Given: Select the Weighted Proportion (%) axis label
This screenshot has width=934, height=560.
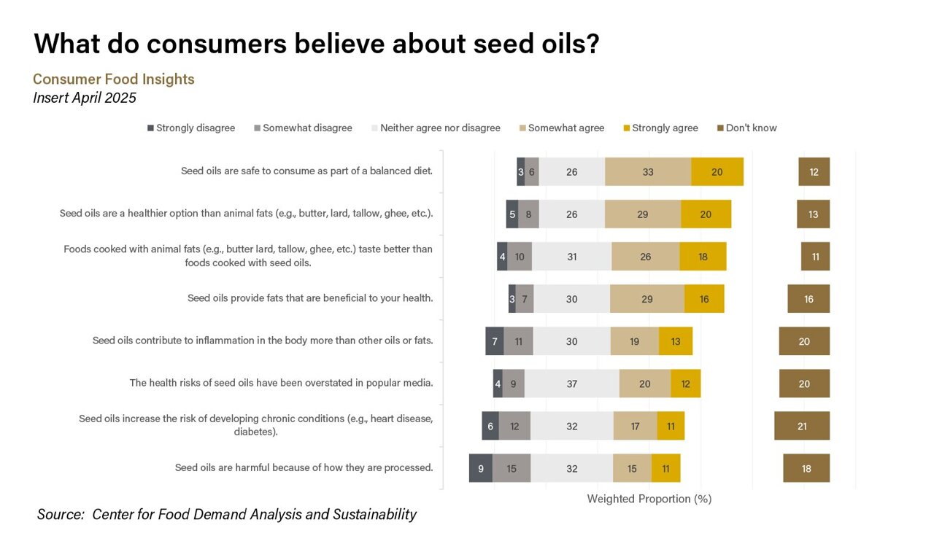Looking at the screenshot, I should [649, 499].
